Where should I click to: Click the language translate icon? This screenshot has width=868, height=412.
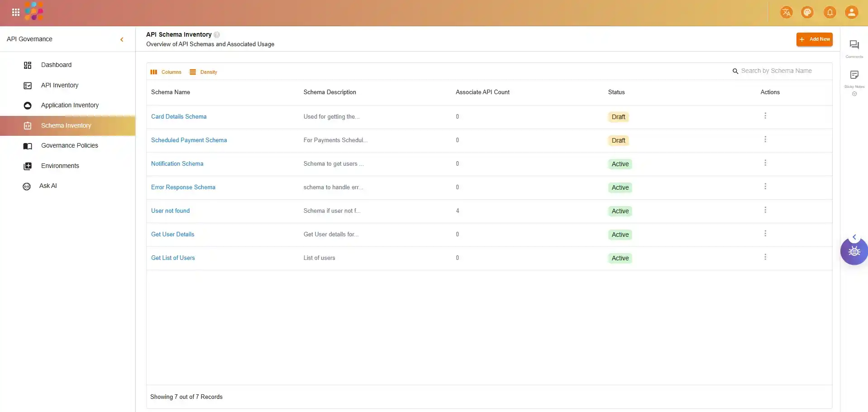coord(786,12)
